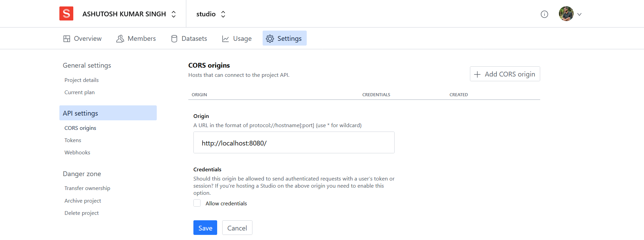Expand the account chevron beside the avatar

tap(580, 14)
